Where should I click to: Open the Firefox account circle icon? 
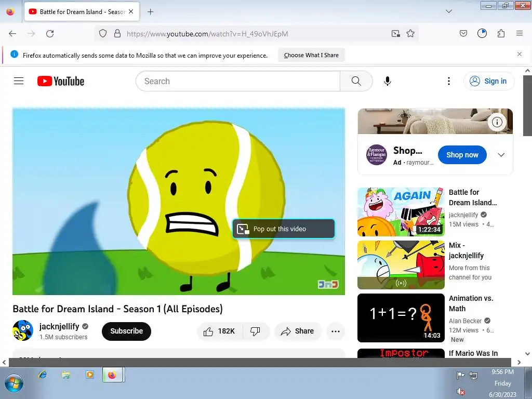tap(482, 33)
